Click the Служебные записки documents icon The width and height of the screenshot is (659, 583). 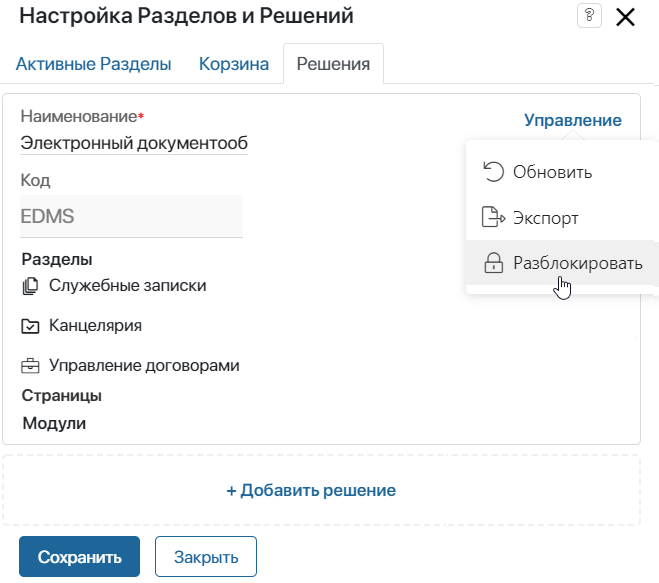30,286
